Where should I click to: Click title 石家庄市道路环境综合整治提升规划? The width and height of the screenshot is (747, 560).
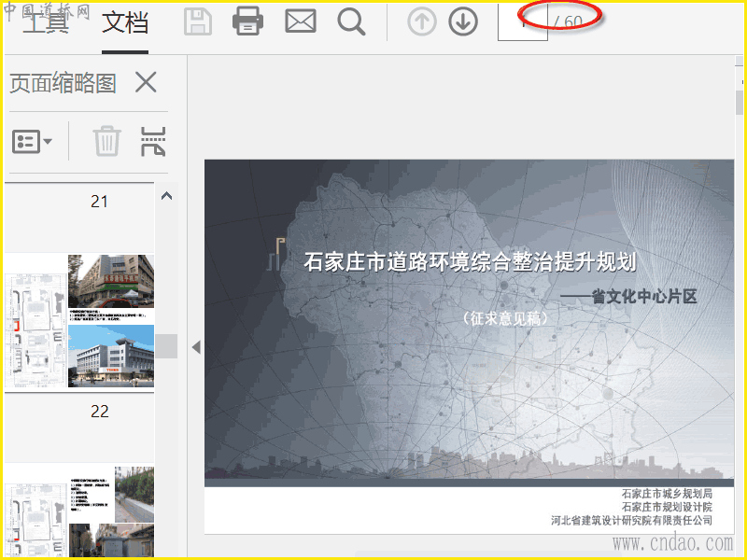[x=471, y=262]
